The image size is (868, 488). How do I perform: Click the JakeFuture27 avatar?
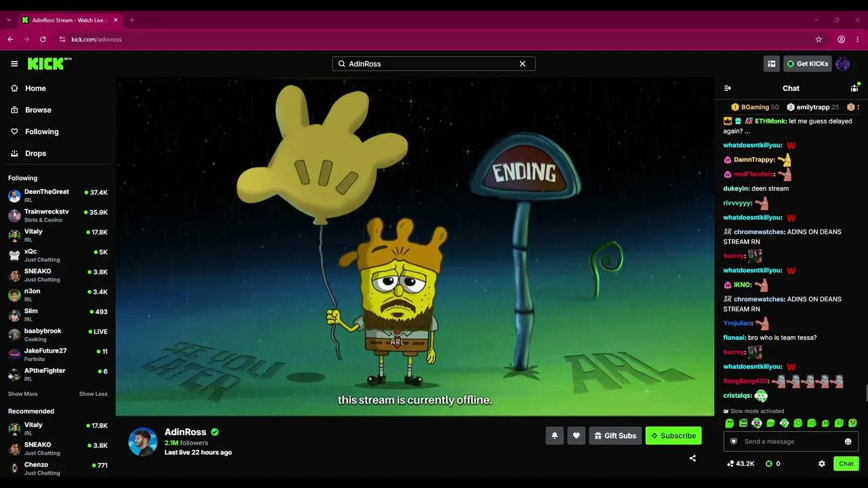[14, 354]
